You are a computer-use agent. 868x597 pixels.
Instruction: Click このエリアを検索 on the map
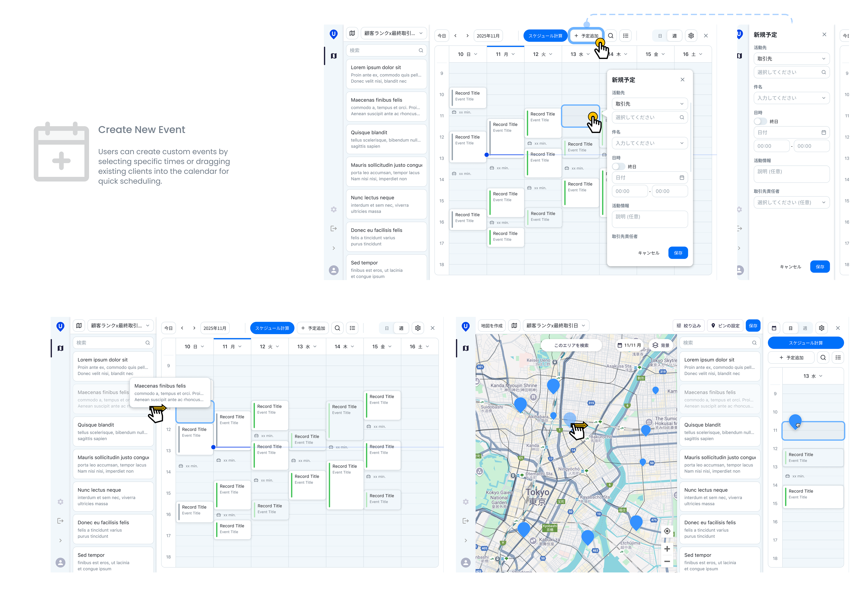[571, 345]
